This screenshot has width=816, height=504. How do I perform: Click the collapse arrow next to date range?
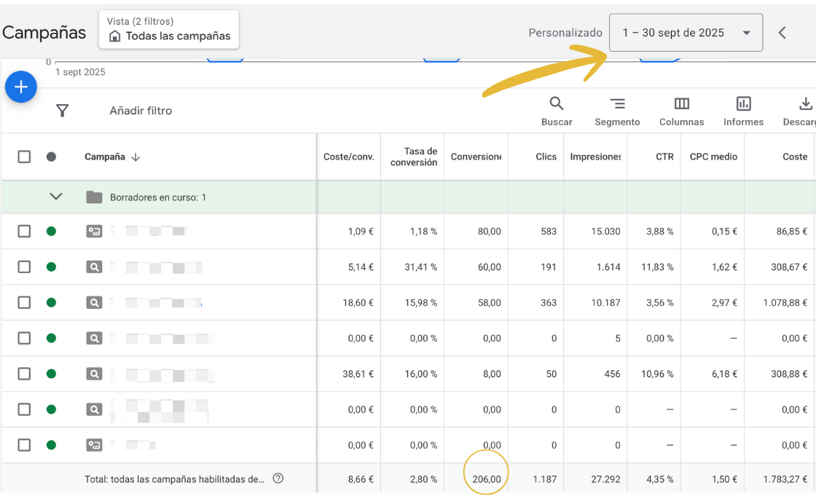[782, 33]
